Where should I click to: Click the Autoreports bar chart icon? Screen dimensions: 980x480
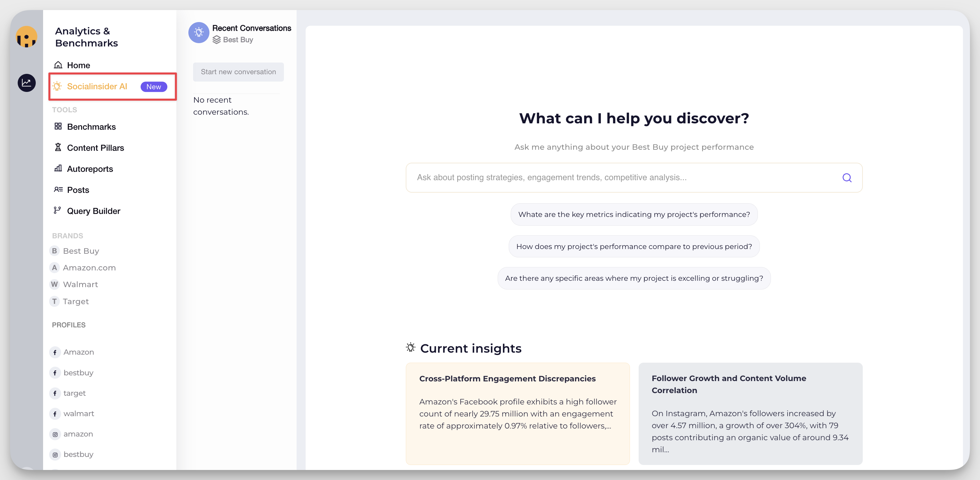pos(58,168)
